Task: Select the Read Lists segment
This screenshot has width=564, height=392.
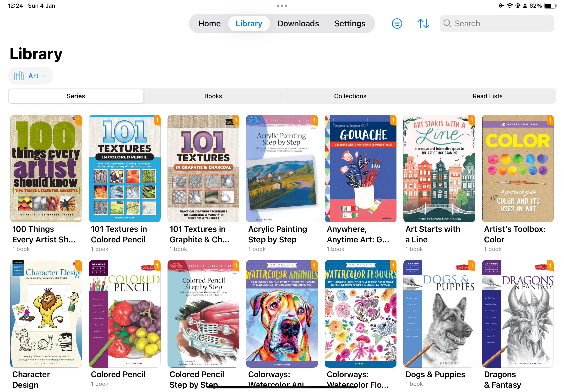Action: click(x=487, y=96)
